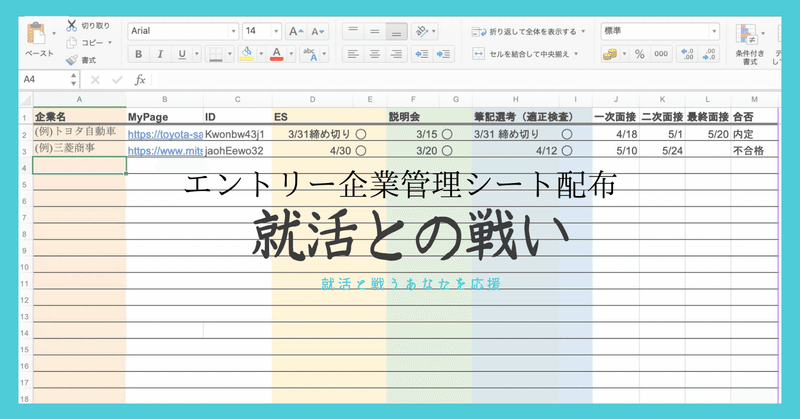The width and height of the screenshot is (800, 419).
Task: Expand borders dropdown arrow
Action: [x=230, y=54]
